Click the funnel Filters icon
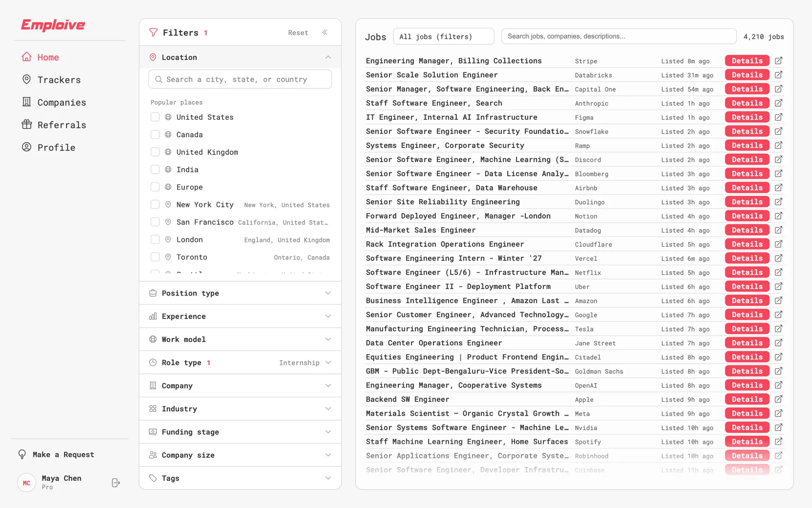Image resolution: width=812 pixels, height=508 pixels. (x=153, y=33)
